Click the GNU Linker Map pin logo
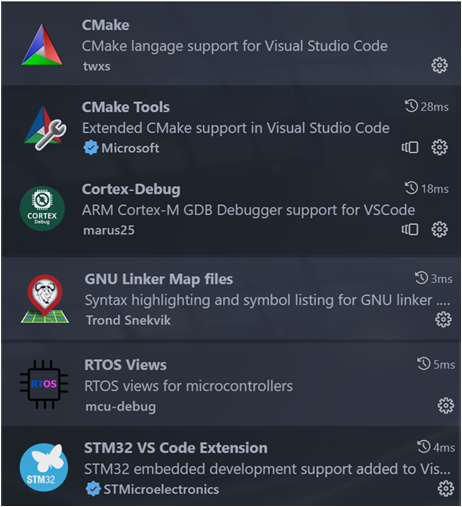Viewport: 462px width, 507px height. coord(45,299)
